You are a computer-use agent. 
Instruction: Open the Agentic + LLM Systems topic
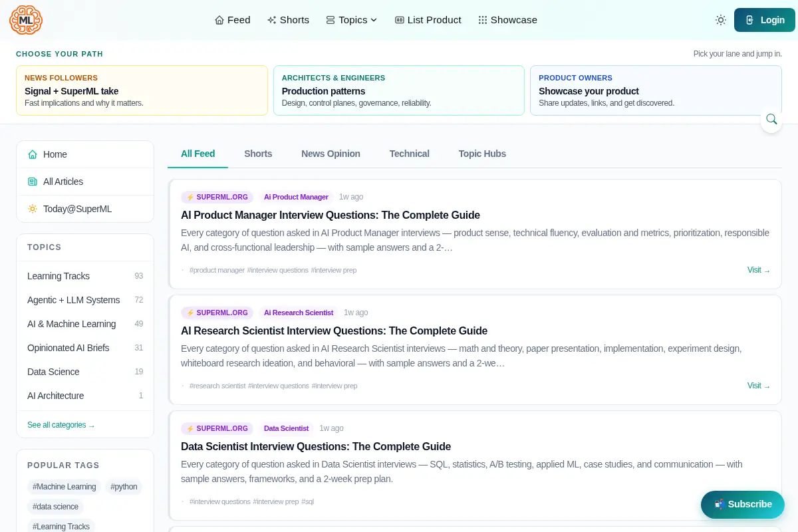point(85,300)
